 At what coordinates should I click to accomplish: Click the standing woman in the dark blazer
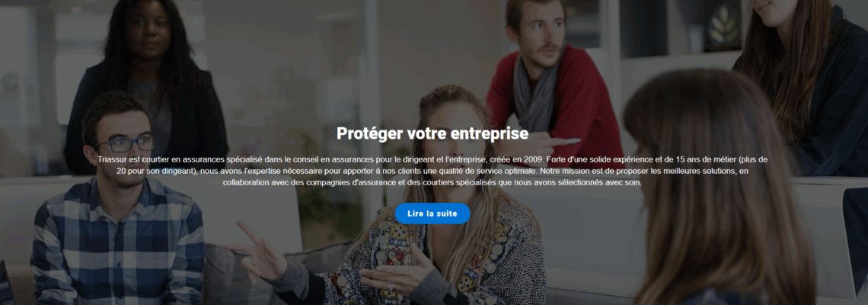147,83
